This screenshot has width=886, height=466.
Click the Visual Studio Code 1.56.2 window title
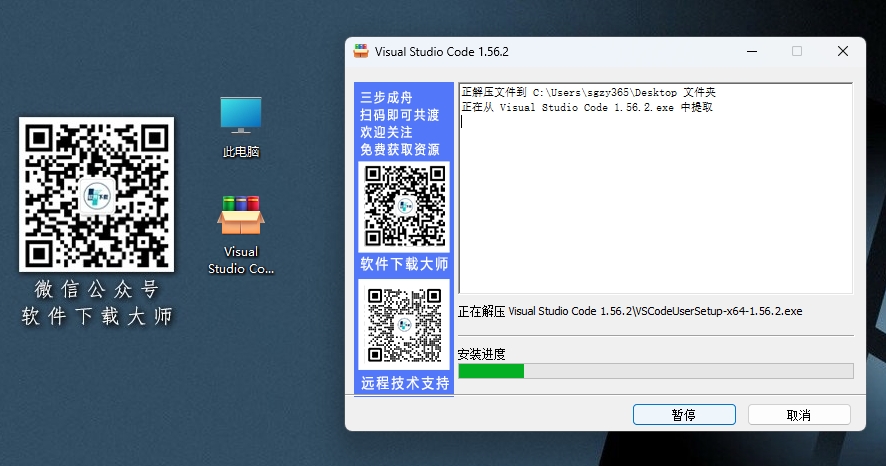pos(441,51)
